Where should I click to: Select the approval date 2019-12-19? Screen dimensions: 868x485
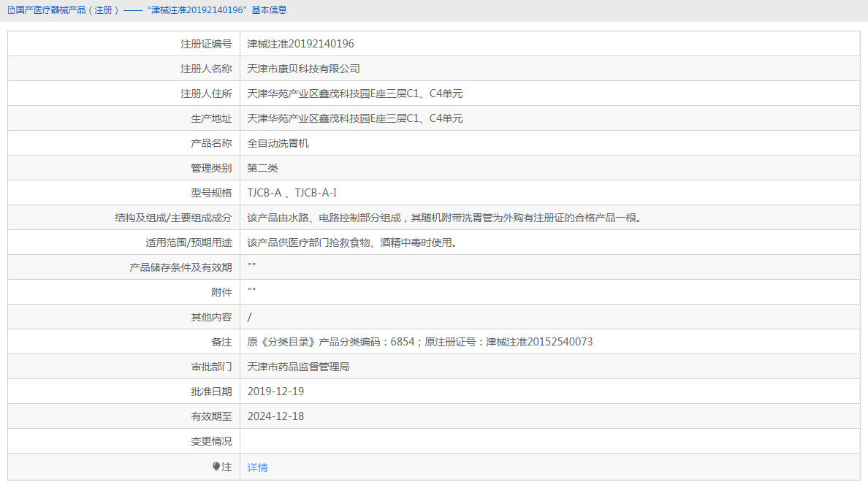coord(276,391)
